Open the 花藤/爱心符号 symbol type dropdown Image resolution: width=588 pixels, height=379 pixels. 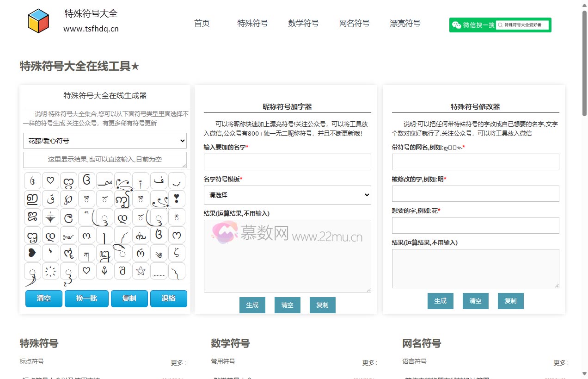tap(105, 141)
